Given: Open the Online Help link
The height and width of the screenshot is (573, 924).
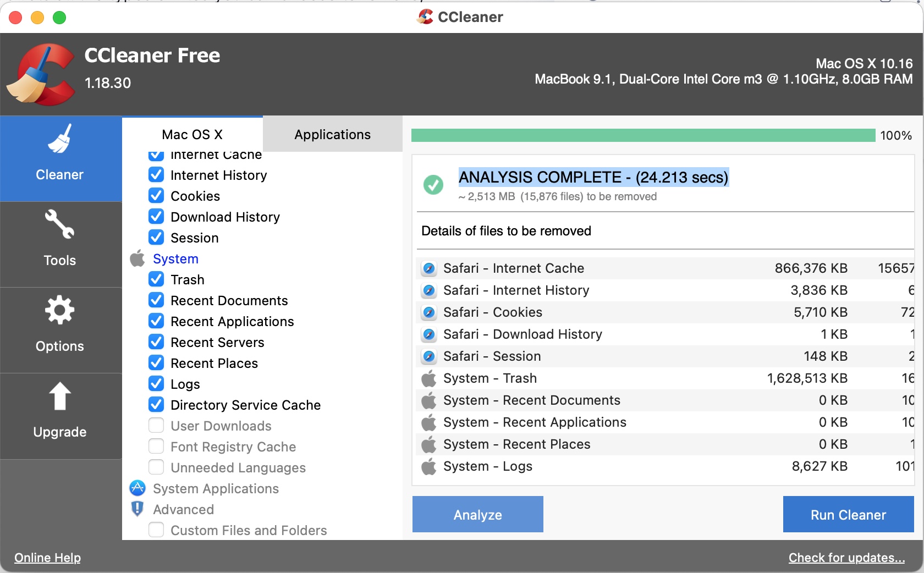Looking at the screenshot, I should click(x=47, y=558).
